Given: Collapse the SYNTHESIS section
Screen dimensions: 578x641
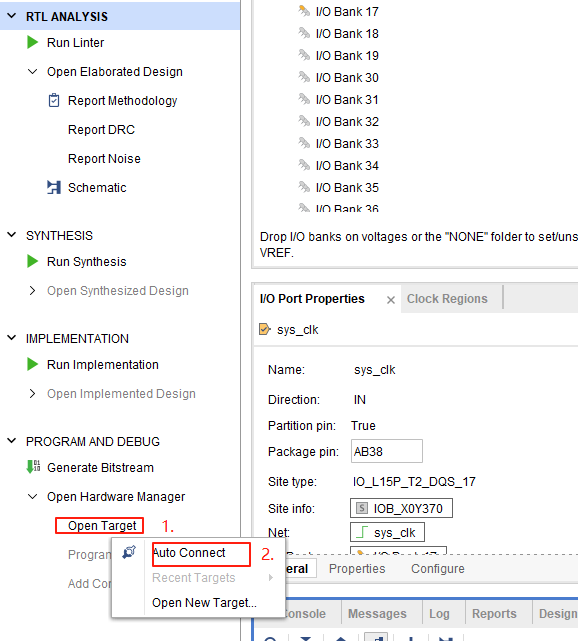Looking at the screenshot, I should (12, 235).
